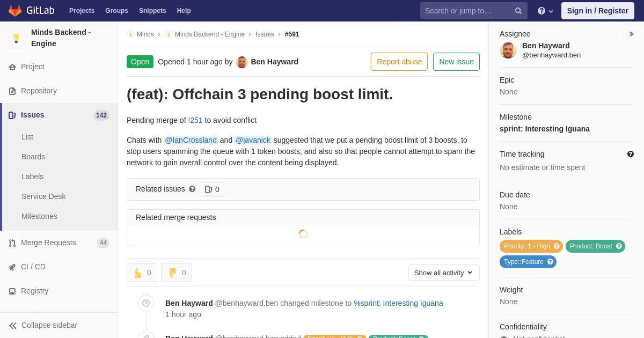Click the Project house icon in sidebar

tap(12, 67)
